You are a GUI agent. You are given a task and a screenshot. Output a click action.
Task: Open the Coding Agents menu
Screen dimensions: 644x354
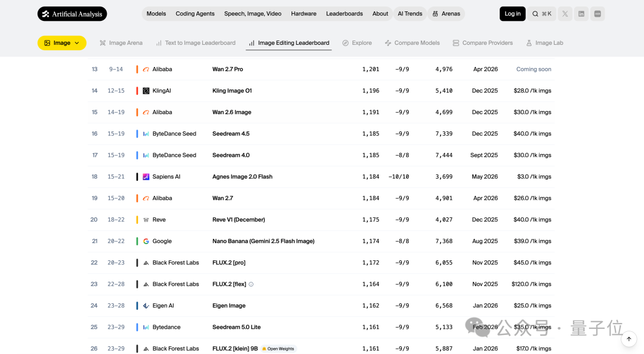[195, 14]
